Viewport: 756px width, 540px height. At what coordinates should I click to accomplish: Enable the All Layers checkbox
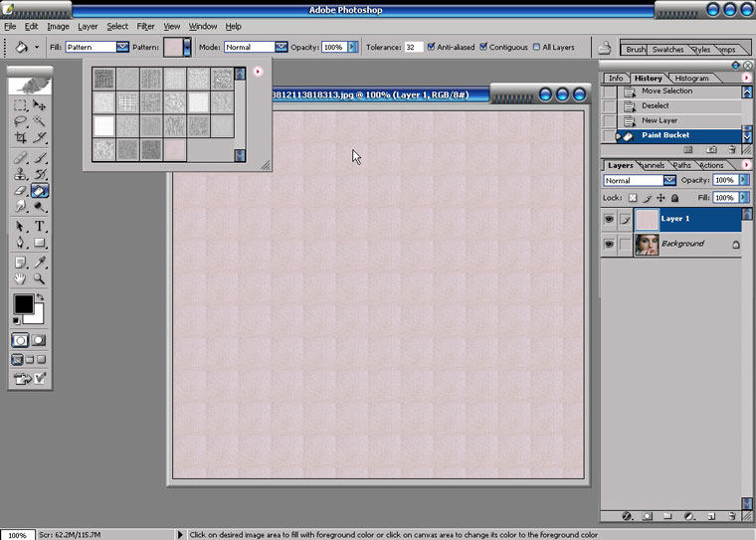(536, 47)
